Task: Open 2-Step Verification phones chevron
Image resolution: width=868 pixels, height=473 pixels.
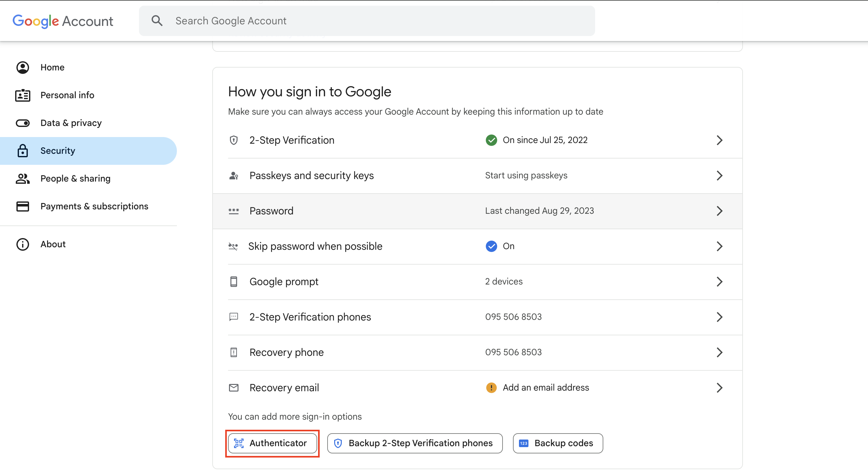Action: tap(720, 317)
